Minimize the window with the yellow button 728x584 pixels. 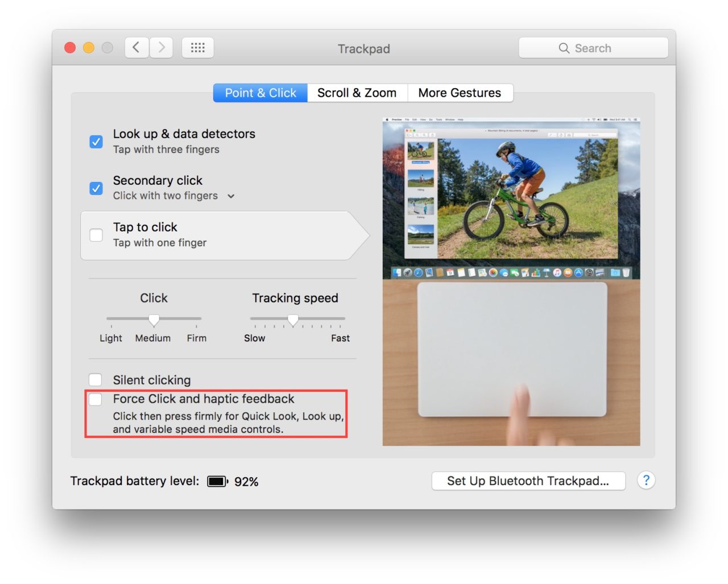pyautogui.click(x=89, y=48)
